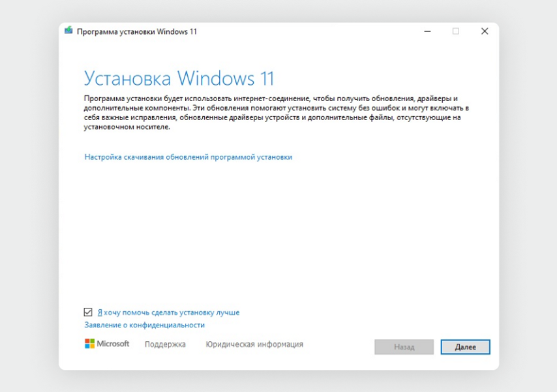Click the Windows 11 setup app icon
The width and height of the screenshot is (557, 392).
[x=68, y=31]
